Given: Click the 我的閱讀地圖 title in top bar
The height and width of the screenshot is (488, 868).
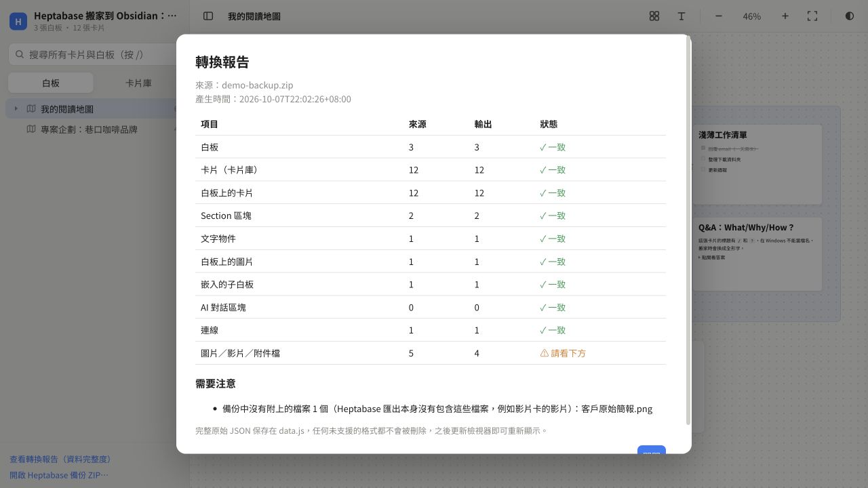Looking at the screenshot, I should (x=254, y=16).
